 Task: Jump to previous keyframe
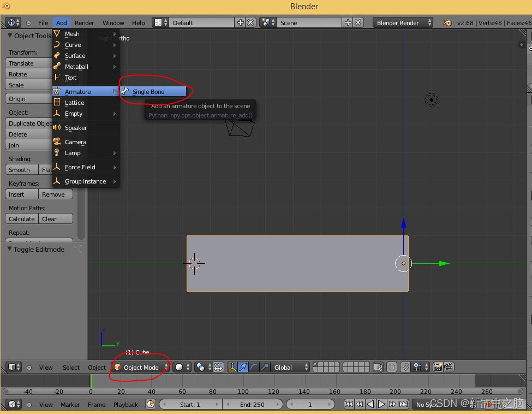pyautogui.click(x=359, y=405)
